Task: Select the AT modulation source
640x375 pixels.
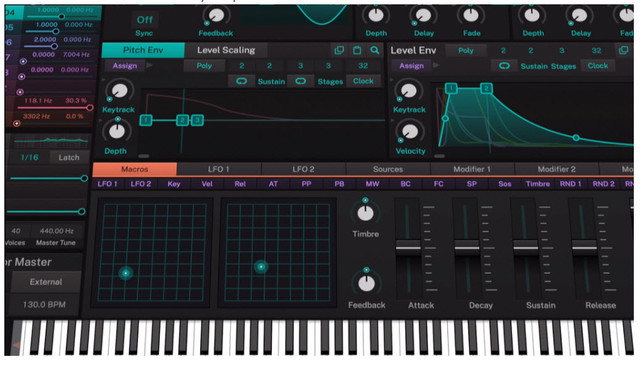Action: click(x=273, y=184)
